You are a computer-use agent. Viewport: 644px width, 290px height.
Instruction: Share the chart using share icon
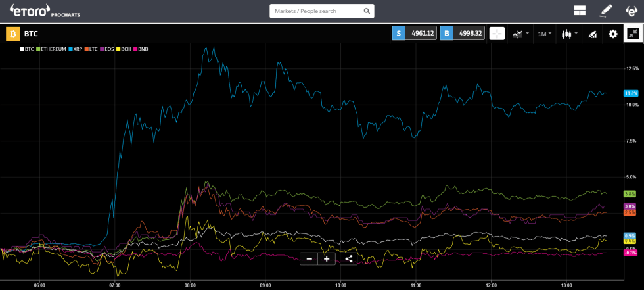coord(348,258)
